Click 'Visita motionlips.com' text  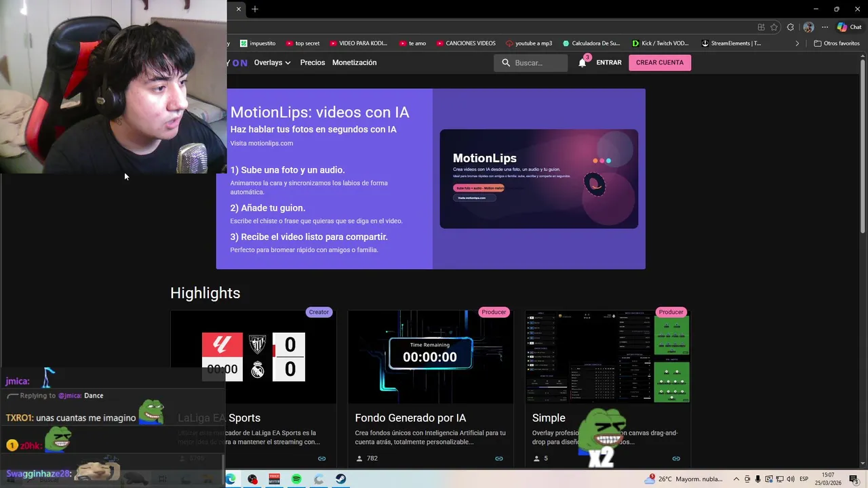[x=261, y=143]
